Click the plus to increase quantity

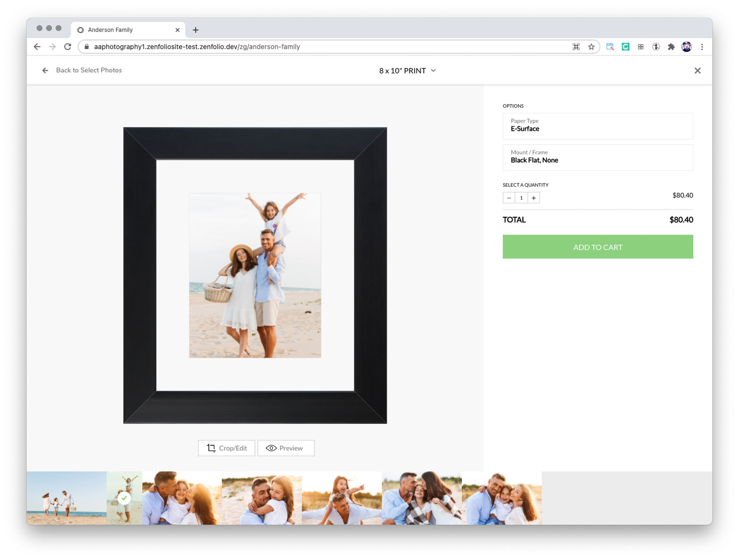coord(533,197)
